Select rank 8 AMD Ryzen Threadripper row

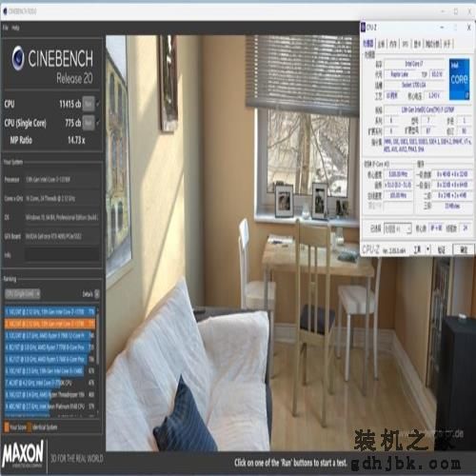pos(50,395)
